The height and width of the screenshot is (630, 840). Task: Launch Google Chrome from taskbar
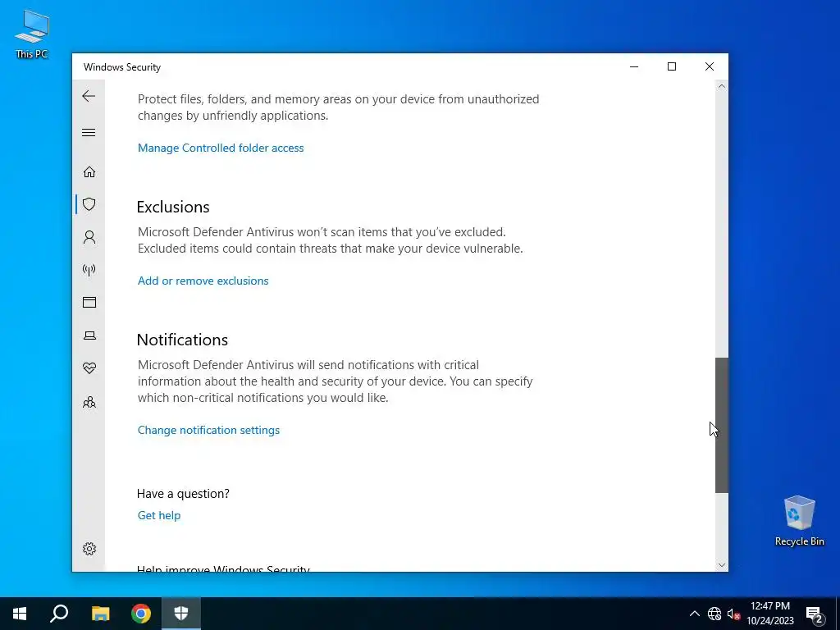[141, 614]
